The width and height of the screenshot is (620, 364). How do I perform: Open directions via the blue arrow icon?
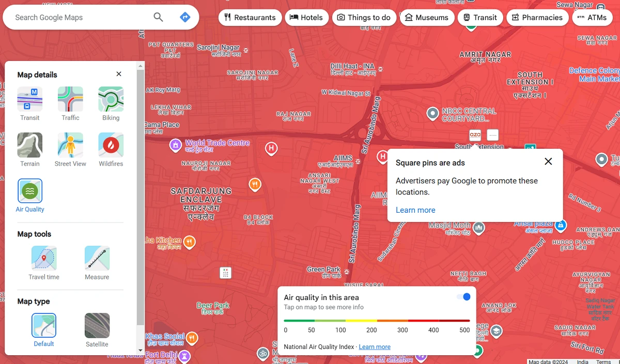(x=185, y=17)
